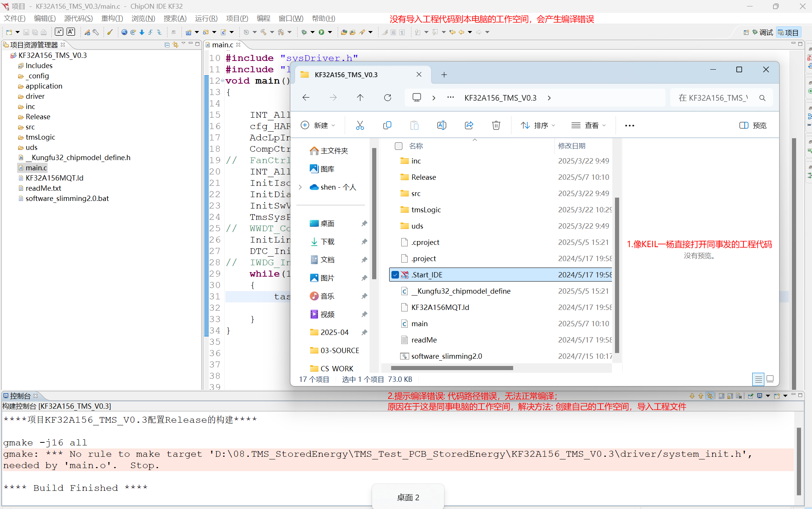Viewport: 812px width, 509px height.
Task: Click the Up directory arrow in Explorer
Action: pyautogui.click(x=360, y=98)
